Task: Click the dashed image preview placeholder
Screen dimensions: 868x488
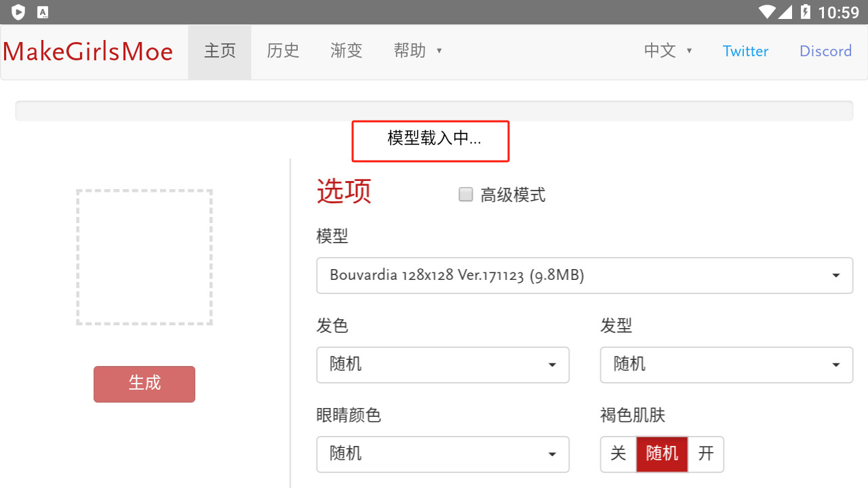Action: coord(144,257)
